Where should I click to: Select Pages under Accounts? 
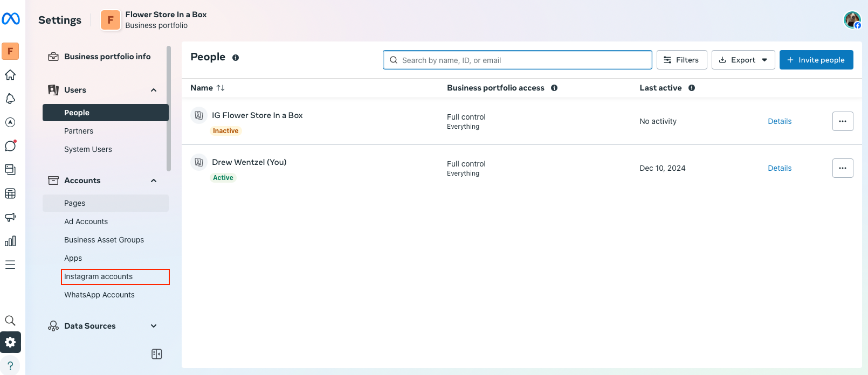click(x=106, y=203)
